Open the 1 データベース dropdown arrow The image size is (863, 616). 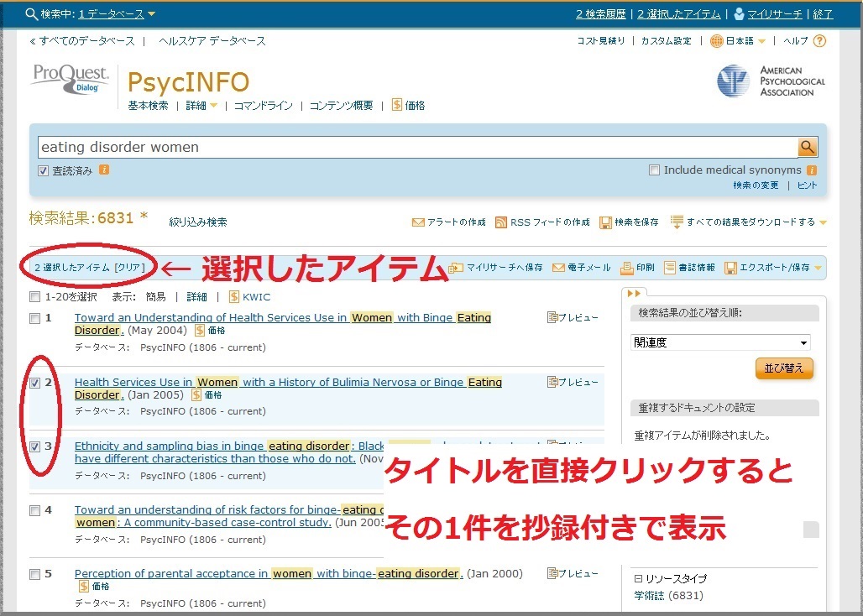click(x=151, y=13)
